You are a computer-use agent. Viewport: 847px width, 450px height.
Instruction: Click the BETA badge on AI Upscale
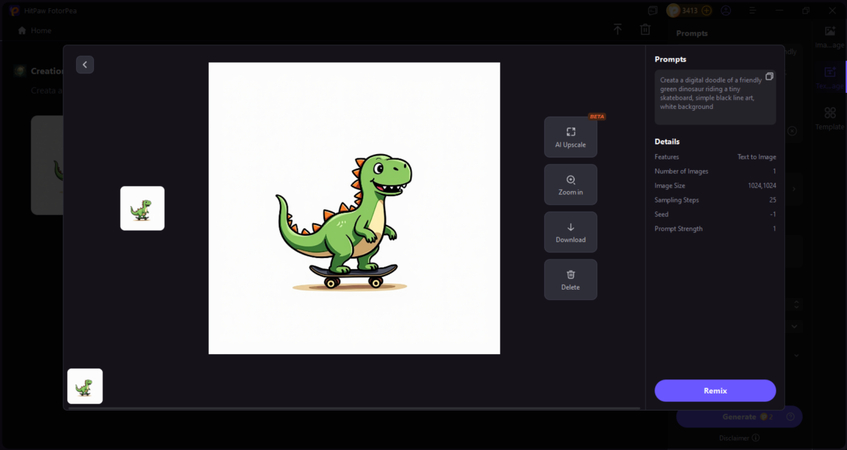(597, 117)
